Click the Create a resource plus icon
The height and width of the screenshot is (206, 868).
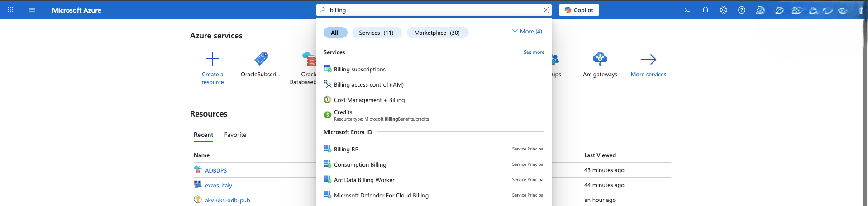coord(212,59)
